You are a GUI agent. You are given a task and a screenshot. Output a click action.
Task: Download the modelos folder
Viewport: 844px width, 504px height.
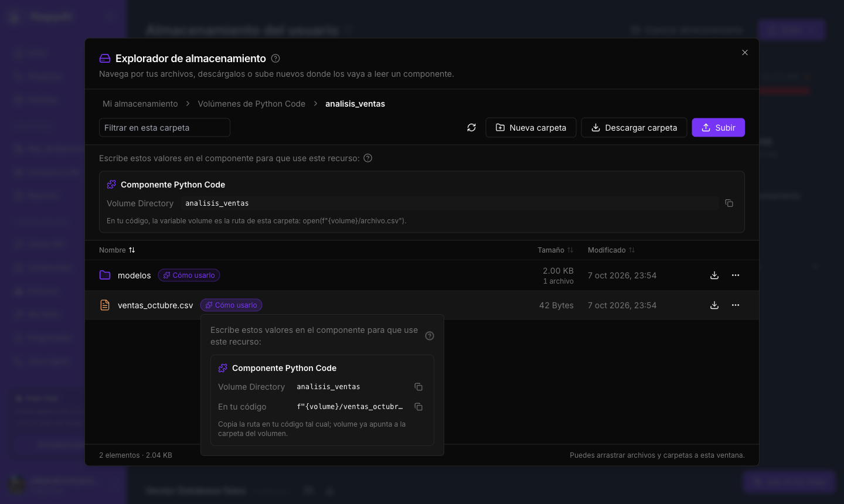tap(714, 275)
